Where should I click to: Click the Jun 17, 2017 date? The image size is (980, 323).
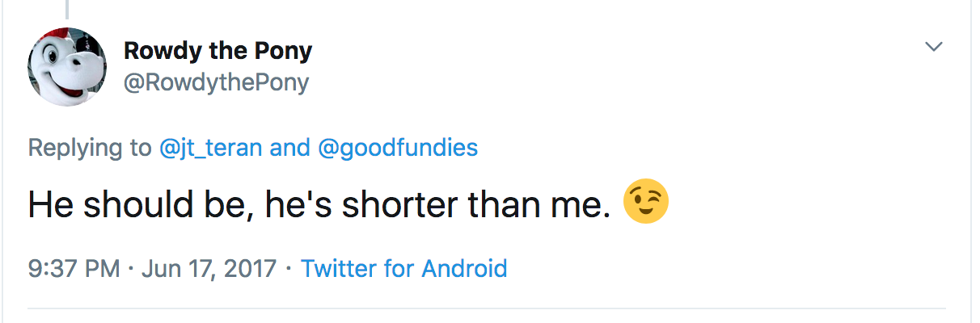[x=209, y=268]
